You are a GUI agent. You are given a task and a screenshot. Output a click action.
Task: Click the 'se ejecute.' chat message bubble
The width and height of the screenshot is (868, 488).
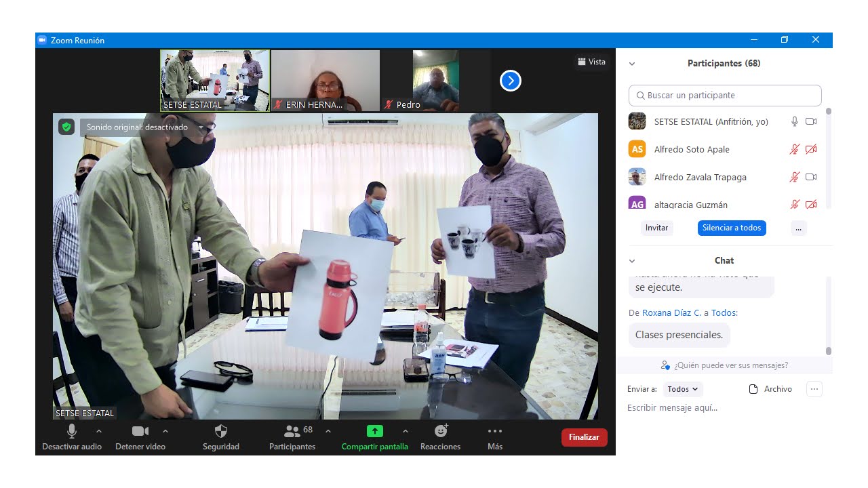[x=701, y=287]
